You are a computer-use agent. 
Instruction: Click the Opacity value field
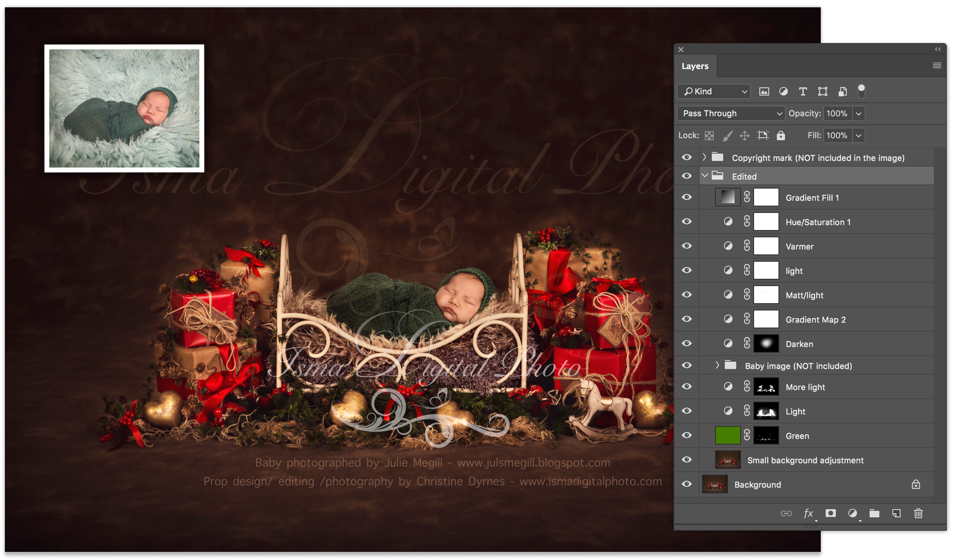[x=838, y=113]
